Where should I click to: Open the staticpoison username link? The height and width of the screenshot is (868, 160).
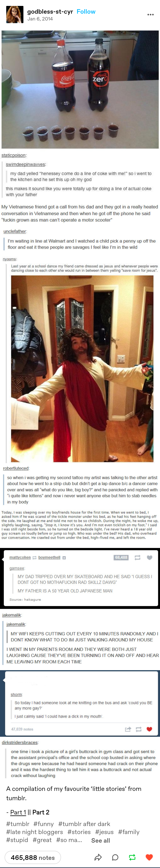14,155
